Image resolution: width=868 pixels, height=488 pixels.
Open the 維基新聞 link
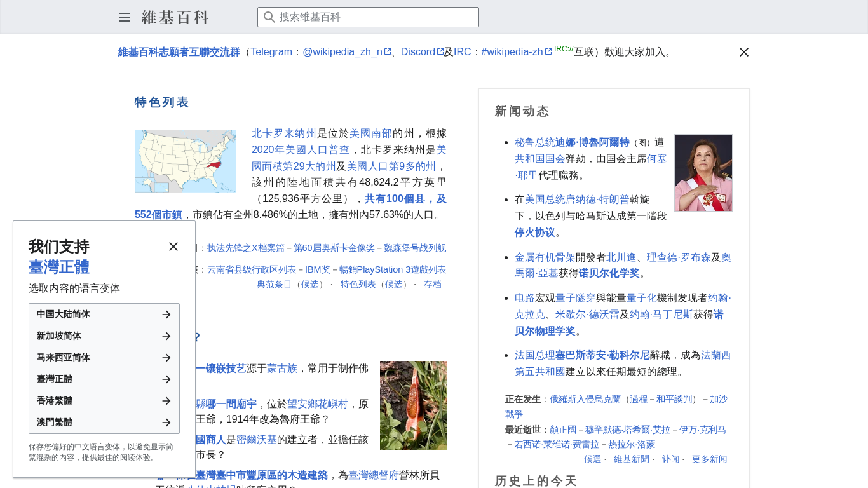[x=632, y=459]
